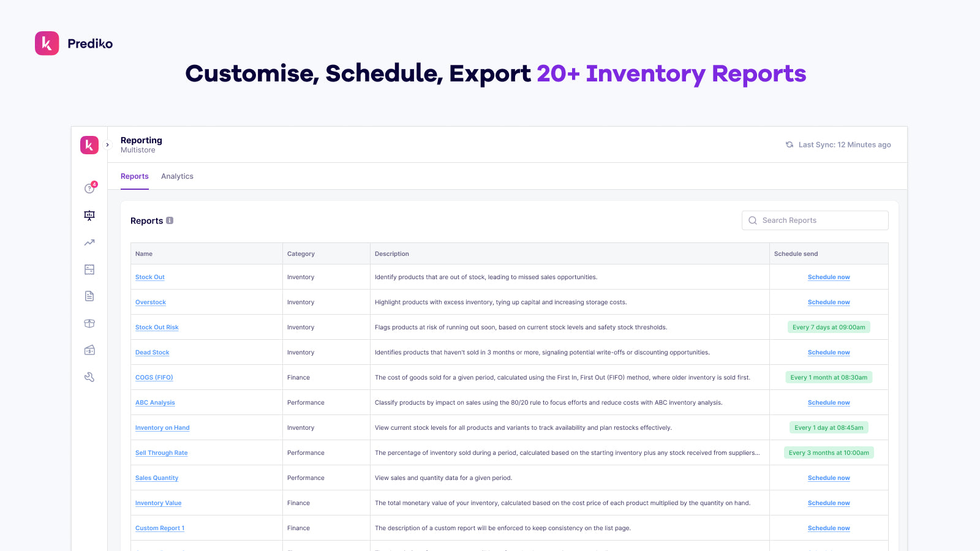The image size is (980, 551).
Task: Open the trending forecast arrow icon in the sidebar
Action: 89,242
